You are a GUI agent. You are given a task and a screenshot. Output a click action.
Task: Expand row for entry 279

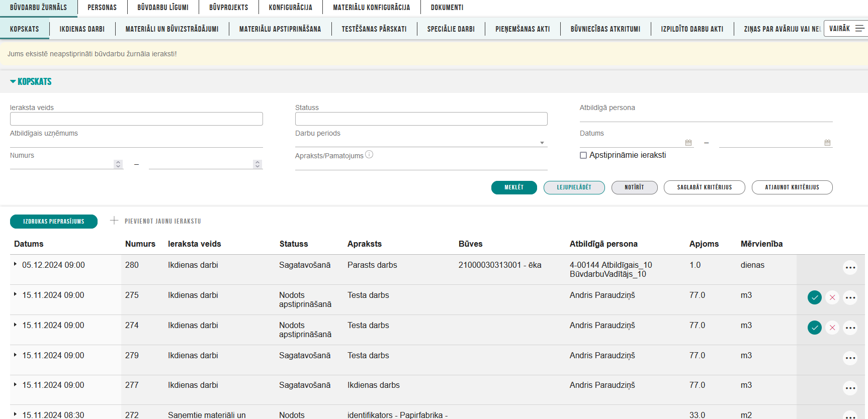[x=15, y=355]
